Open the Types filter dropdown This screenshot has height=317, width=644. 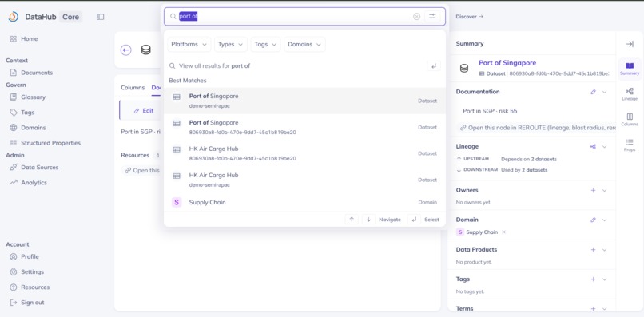click(231, 45)
